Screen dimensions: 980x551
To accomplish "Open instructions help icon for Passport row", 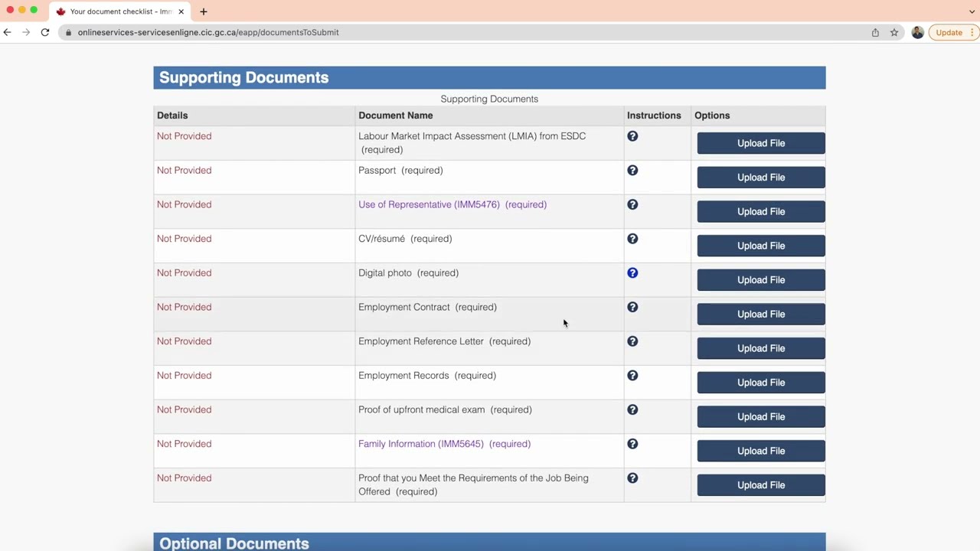I will 632,171.
